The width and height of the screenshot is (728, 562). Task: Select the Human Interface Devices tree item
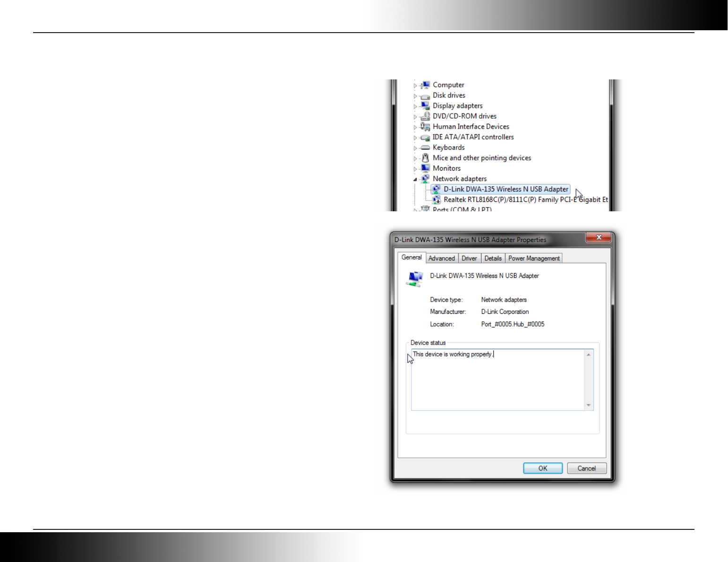coord(471,127)
